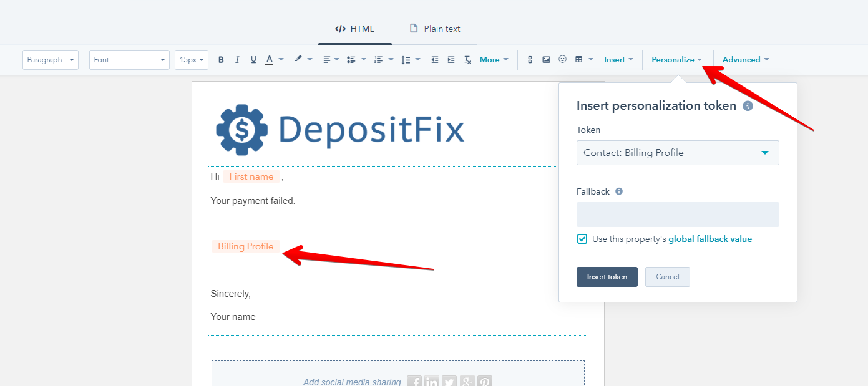
Task: Expand the numbered list dropdown arrow
Action: pyautogui.click(x=390, y=60)
